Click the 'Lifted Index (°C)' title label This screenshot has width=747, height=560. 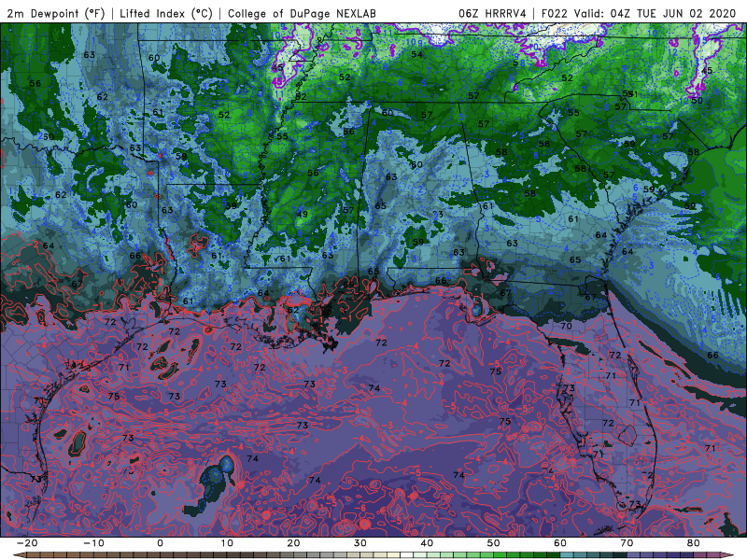pos(166,13)
